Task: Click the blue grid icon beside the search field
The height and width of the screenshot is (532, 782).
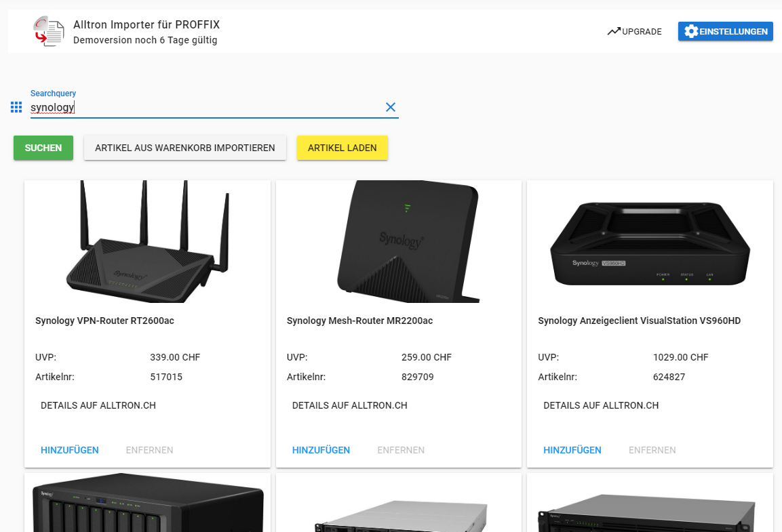Action: coord(16,107)
